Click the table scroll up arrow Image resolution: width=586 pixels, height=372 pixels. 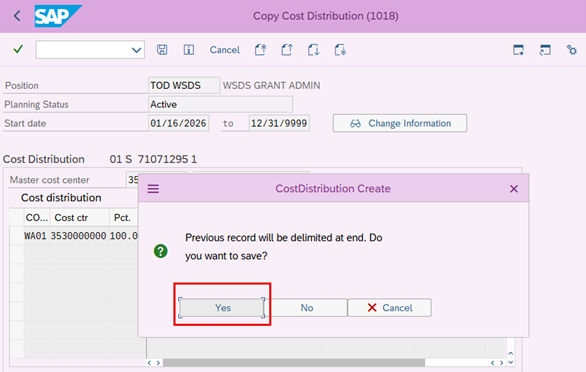[x=511, y=353]
